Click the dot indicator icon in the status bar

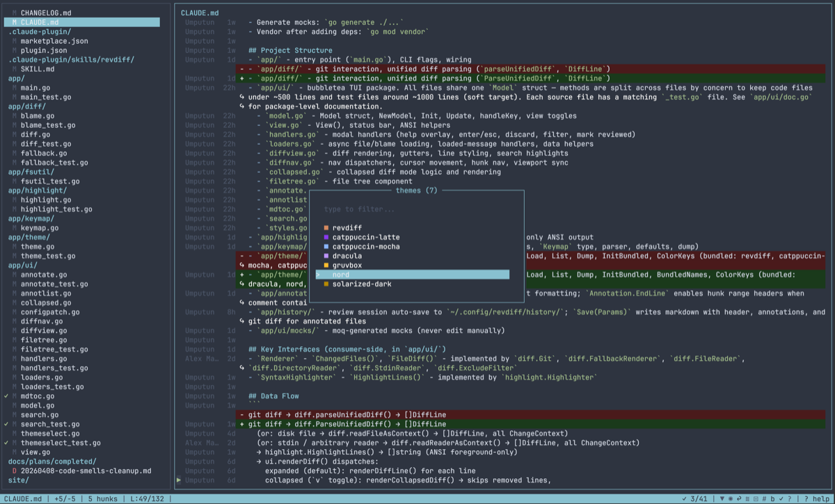731,498
